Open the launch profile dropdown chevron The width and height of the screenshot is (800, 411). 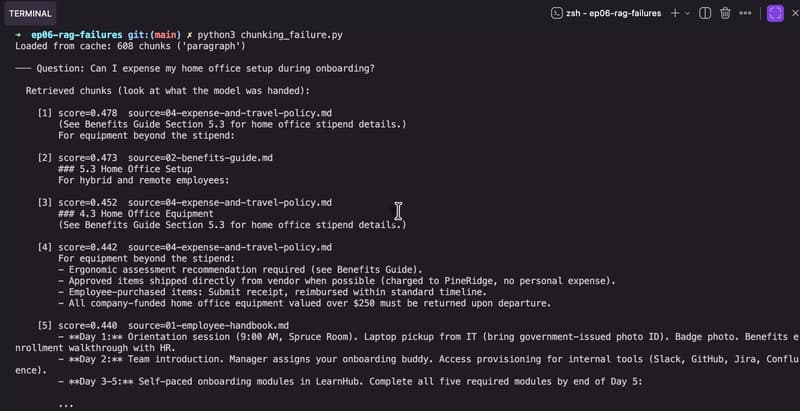tap(687, 13)
